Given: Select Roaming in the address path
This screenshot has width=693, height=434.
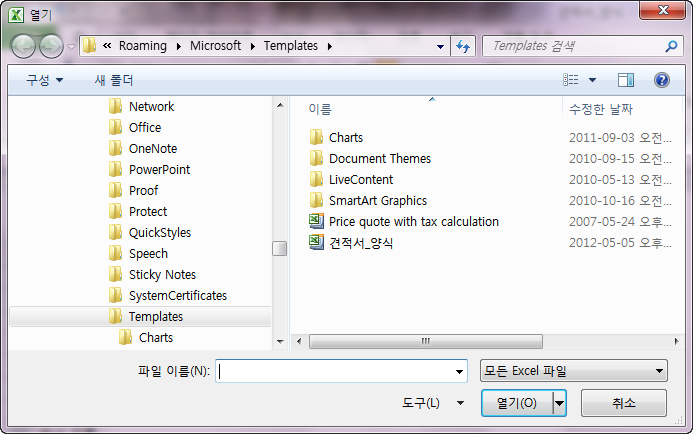Looking at the screenshot, I should 143,46.
